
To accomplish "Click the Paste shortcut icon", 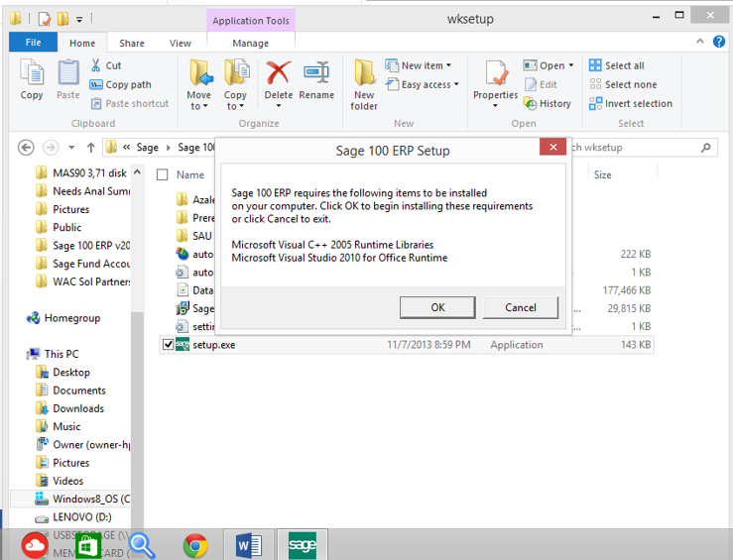I will coord(96,104).
